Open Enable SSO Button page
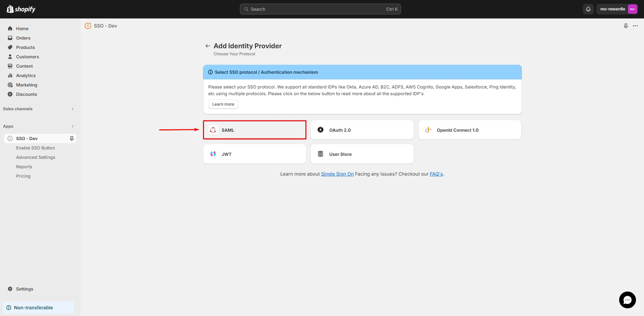This screenshot has height=316, width=644. click(x=35, y=148)
